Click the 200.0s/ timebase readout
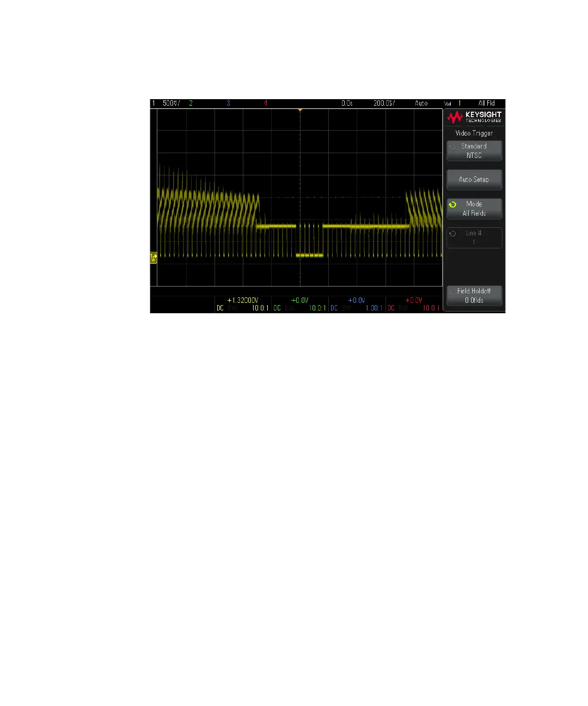588x706 pixels. (x=384, y=103)
